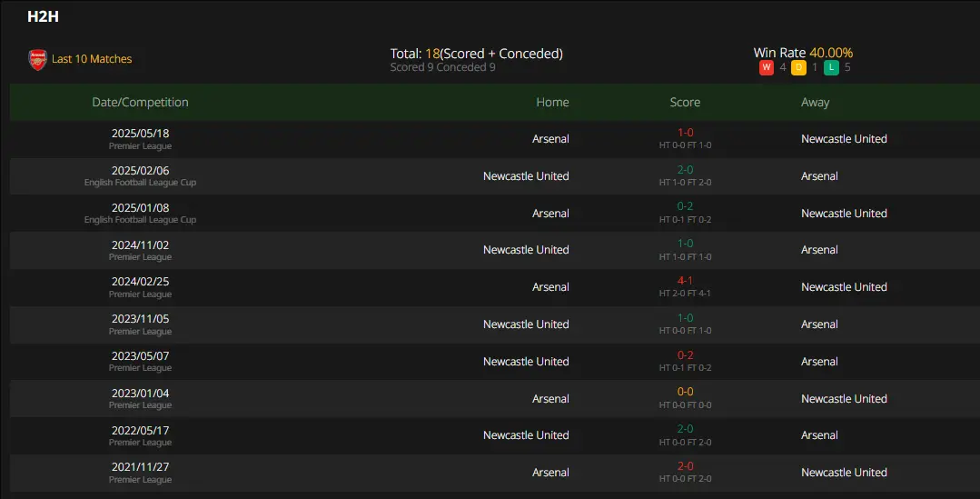Select the 2023/11/05 match date
The width and height of the screenshot is (980, 499).
[140, 319]
